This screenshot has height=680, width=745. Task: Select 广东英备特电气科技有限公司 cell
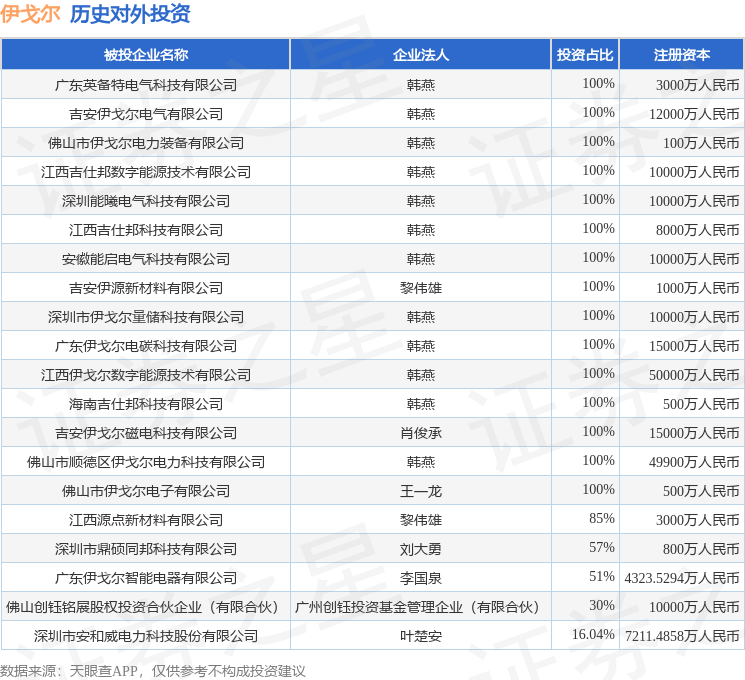146,85
